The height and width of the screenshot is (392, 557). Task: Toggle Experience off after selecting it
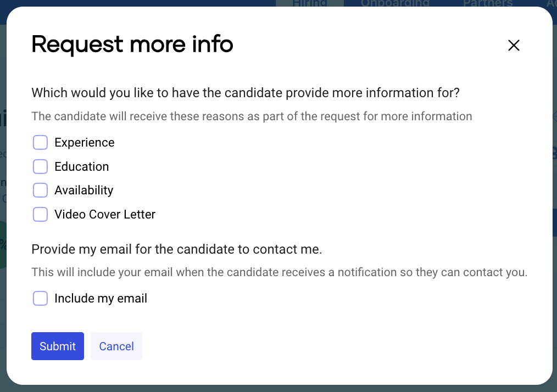pyautogui.click(x=40, y=142)
